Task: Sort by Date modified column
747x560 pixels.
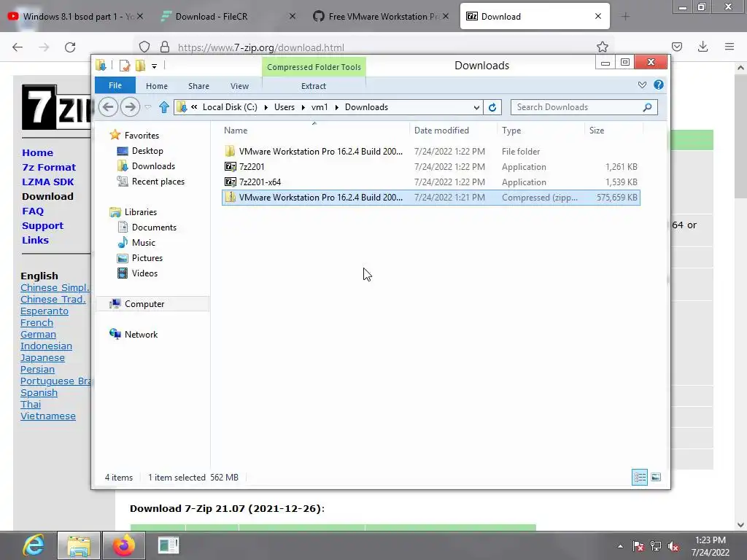Action: [x=452, y=131]
